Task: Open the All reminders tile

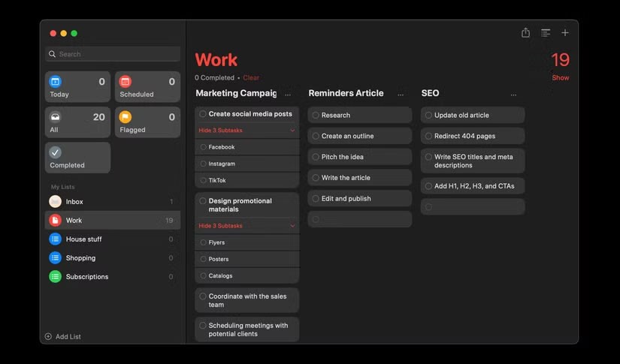Action: (x=77, y=123)
